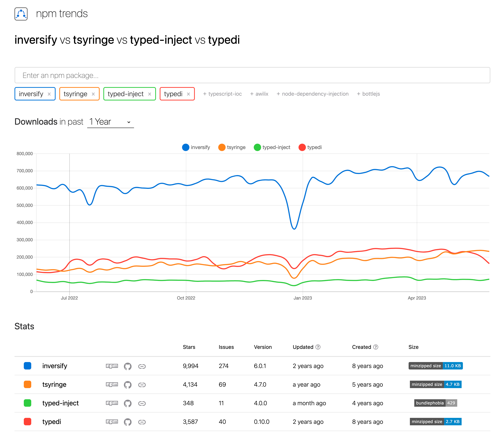This screenshot has height=448, width=501.
Task: Click the 'Jul 2022' axis label on chart
Action: pyautogui.click(x=69, y=298)
